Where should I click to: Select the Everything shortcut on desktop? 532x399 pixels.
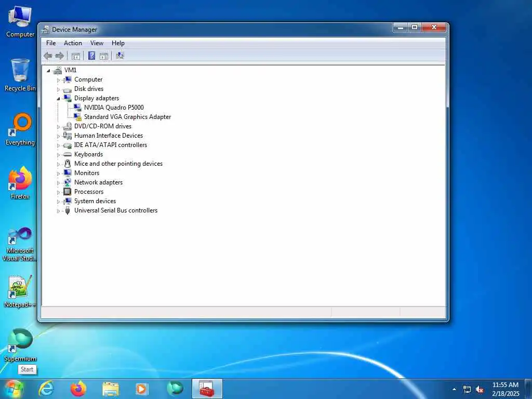[x=20, y=129]
